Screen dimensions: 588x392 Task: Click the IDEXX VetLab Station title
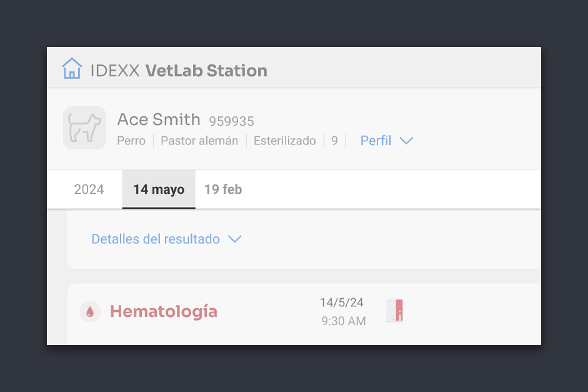click(x=179, y=71)
